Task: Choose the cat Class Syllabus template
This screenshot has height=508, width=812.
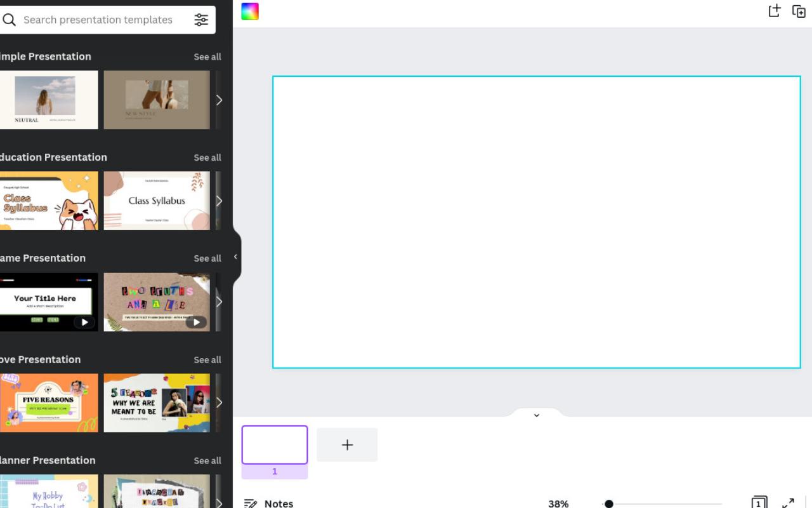Action: [49, 201]
